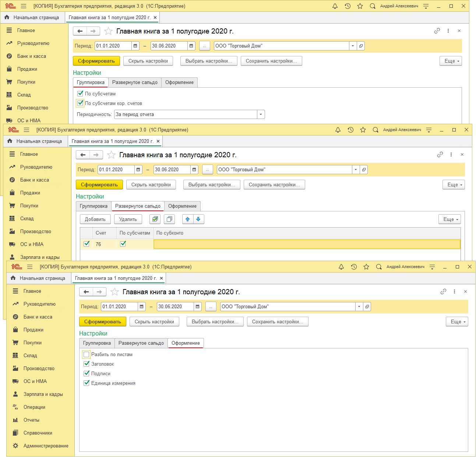The width and height of the screenshot is (476, 457).
Task: Open Операции section in bottom window sidebar
Action: [x=34, y=407]
